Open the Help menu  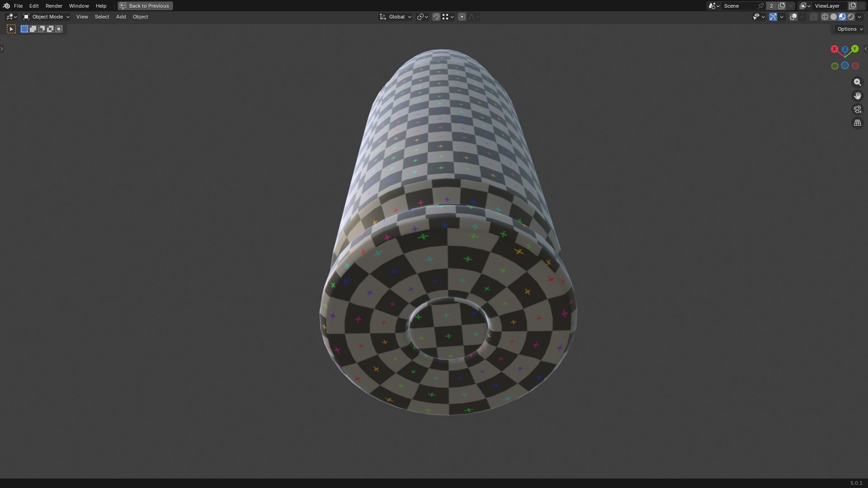pos(101,6)
